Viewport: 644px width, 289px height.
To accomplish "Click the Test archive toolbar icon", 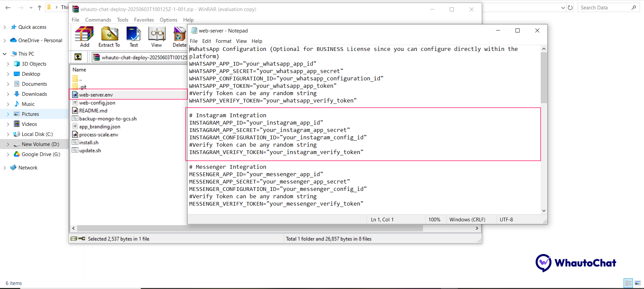I will coord(133,37).
